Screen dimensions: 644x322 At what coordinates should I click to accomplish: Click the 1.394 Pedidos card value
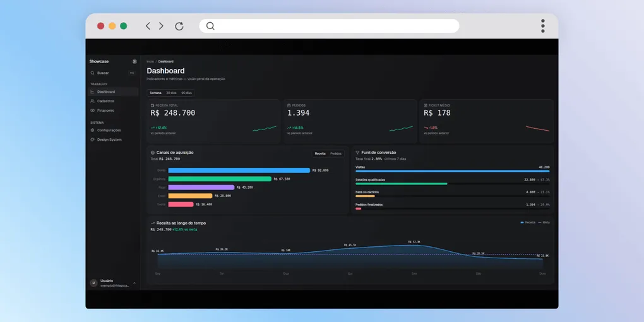298,113
